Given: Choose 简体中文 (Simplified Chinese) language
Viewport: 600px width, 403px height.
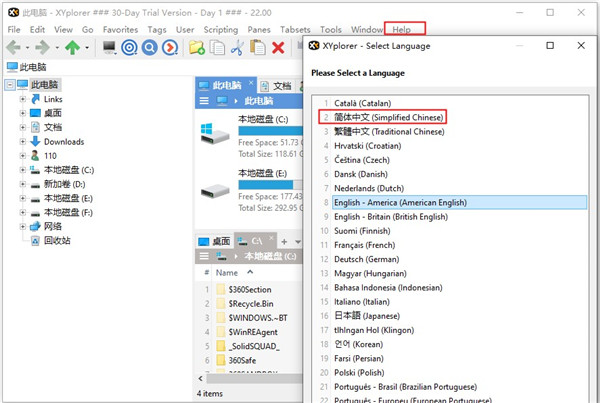Looking at the screenshot, I should click(x=388, y=117).
